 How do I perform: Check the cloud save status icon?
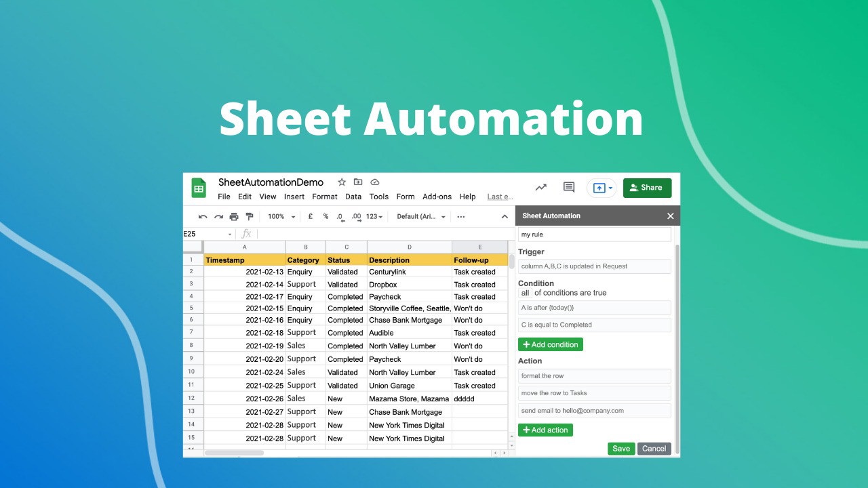(374, 182)
